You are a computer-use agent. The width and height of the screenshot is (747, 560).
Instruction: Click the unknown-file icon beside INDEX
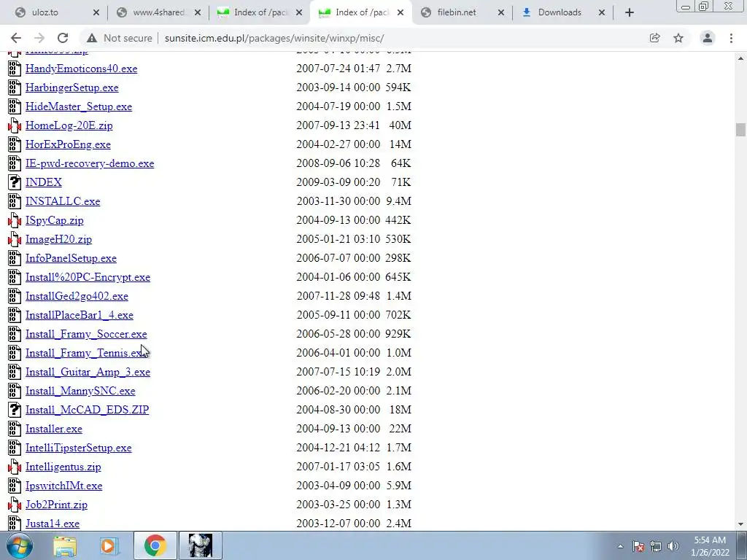15,182
